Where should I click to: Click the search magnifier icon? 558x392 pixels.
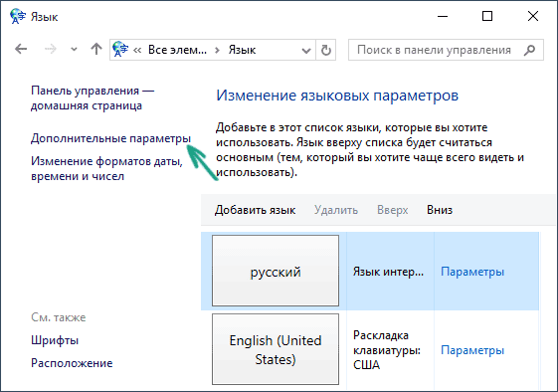529,50
